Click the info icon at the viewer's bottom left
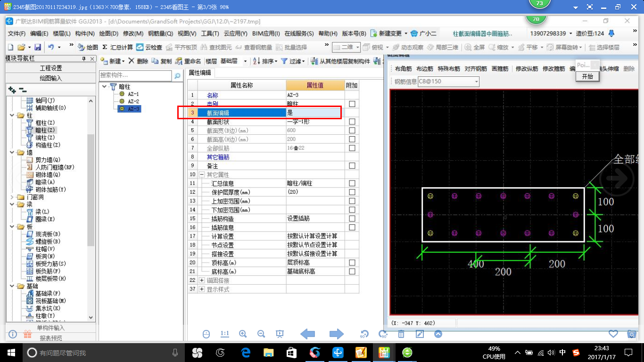 13,334
